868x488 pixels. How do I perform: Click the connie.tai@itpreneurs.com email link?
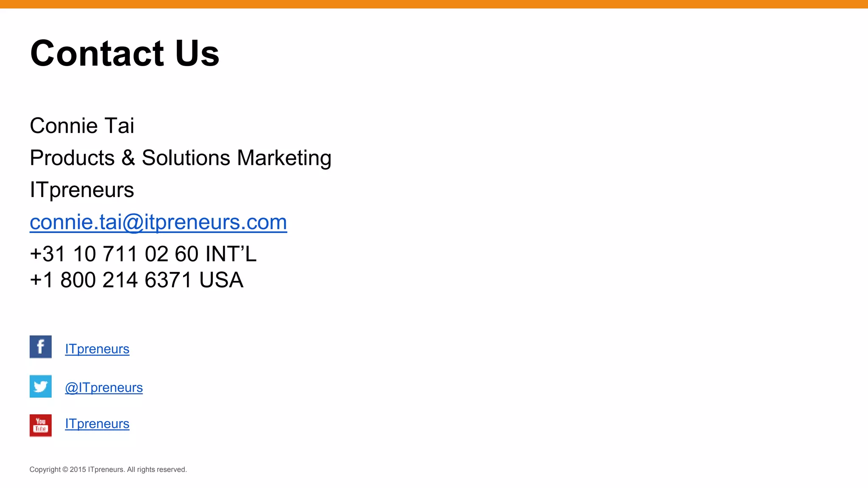pos(158,222)
